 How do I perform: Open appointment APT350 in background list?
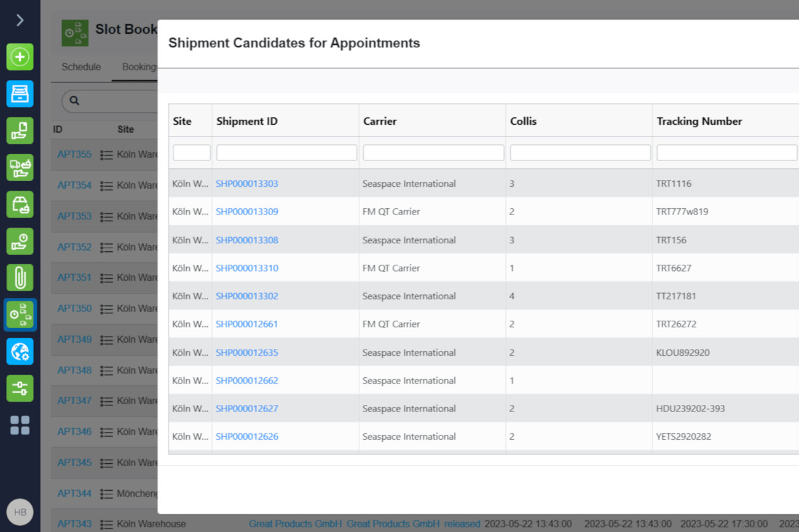tap(74, 308)
